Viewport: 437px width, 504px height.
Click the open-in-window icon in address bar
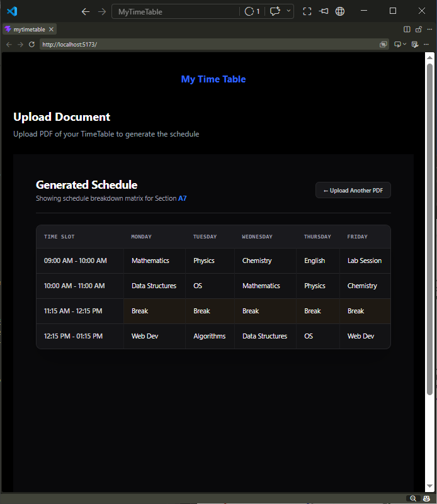click(x=383, y=44)
